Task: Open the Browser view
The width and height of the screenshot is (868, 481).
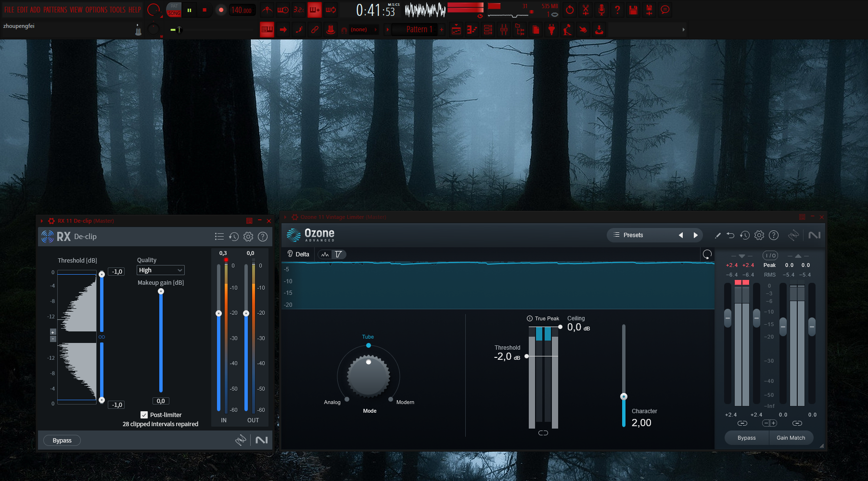Action: click(520, 30)
